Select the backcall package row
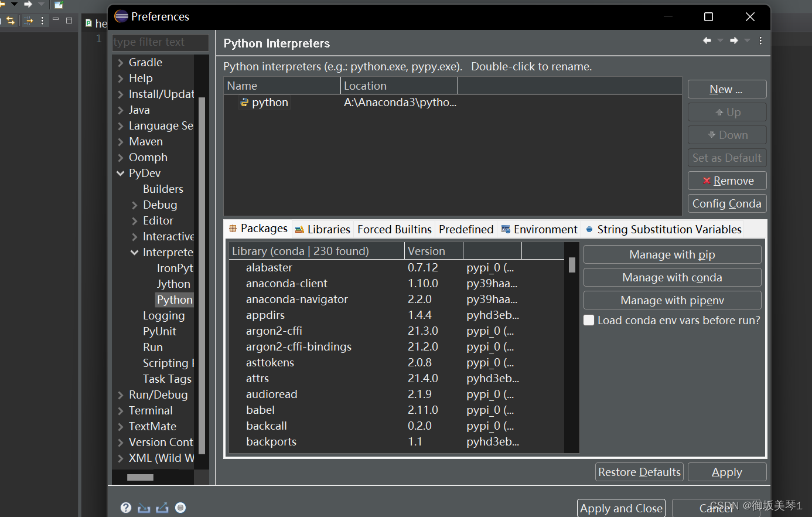Screen dimensions: 812x517 [x=396, y=426]
